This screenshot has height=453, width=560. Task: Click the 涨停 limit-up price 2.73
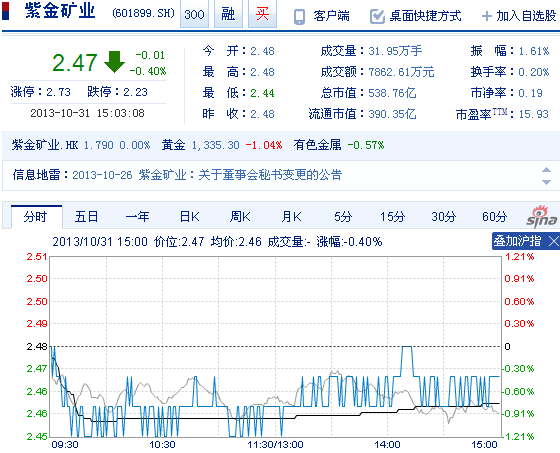tap(58, 92)
